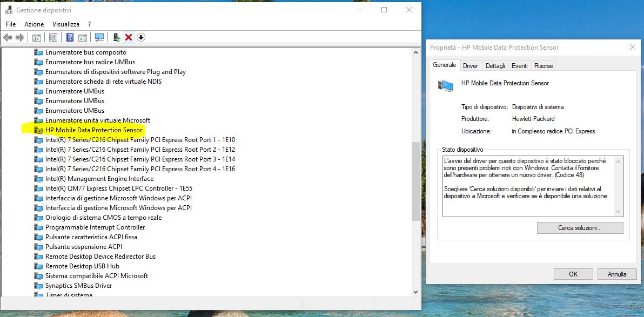Click the device icon of Intel(R) Management Engine Interface

[x=38, y=179]
